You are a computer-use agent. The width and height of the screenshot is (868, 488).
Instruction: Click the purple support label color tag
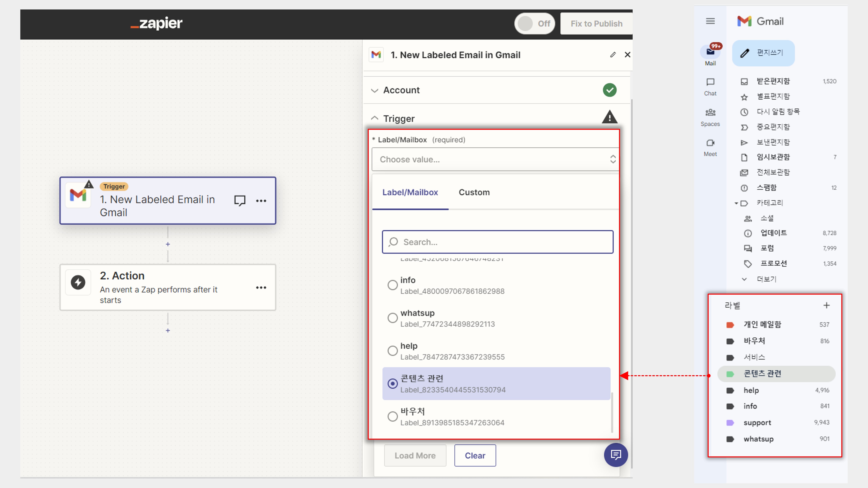coord(730,423)
